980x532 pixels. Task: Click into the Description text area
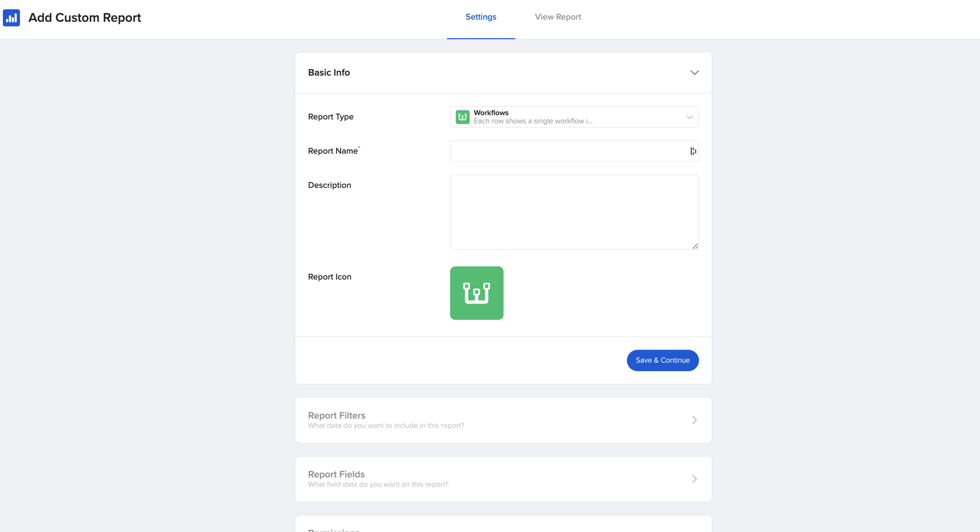click(x=574, y=212)
